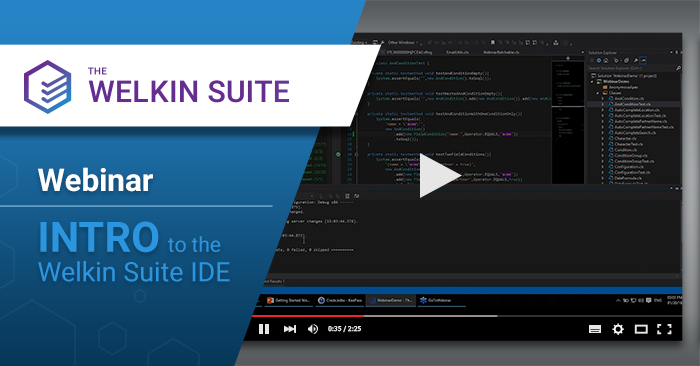Enter fullscreen mode

tap(664, 329)
